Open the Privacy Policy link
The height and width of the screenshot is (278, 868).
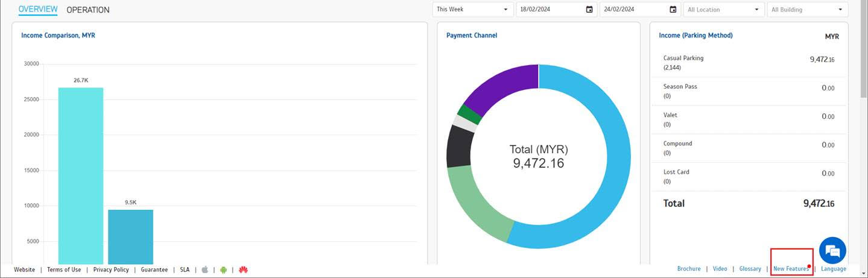point(111,270)
